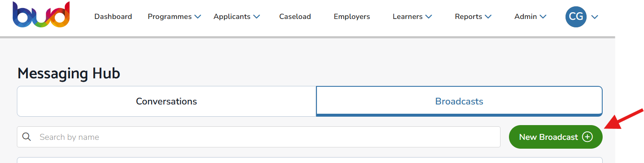
Task: Create a New Broadcast
Action: (x=556, y=137)
